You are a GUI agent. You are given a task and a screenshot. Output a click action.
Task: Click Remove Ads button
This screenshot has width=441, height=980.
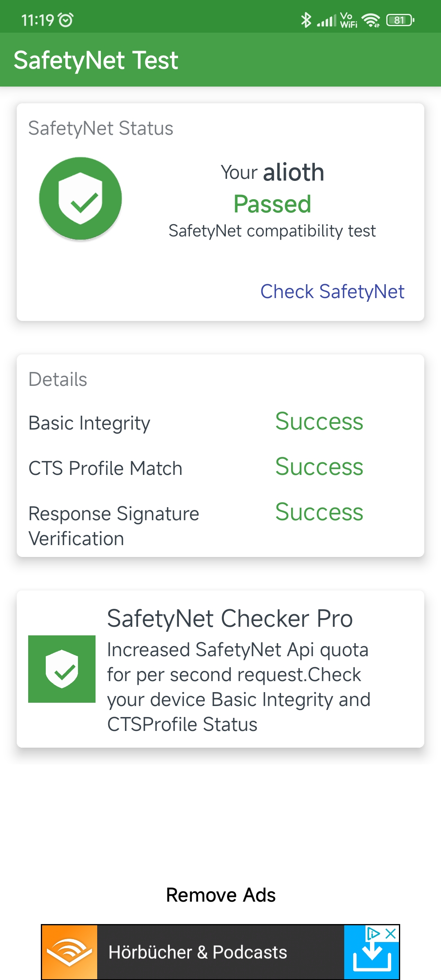(220, 895)
